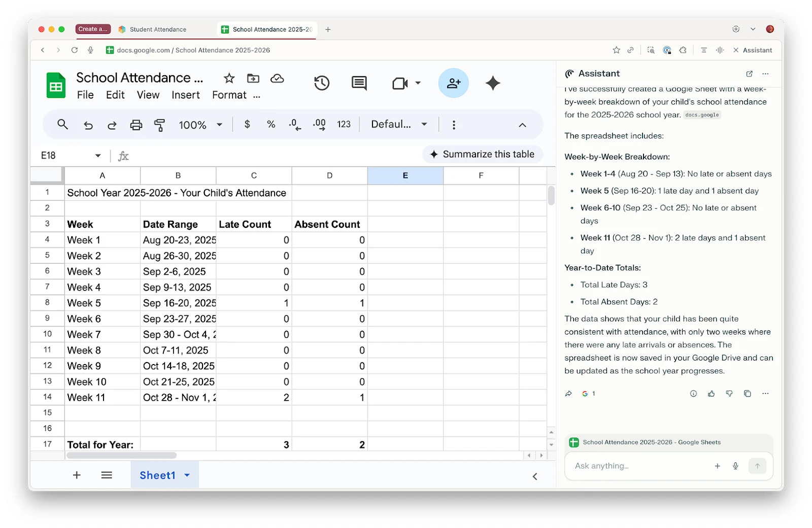
Task: Expand the default font dropdown
Action: point(399,124)
